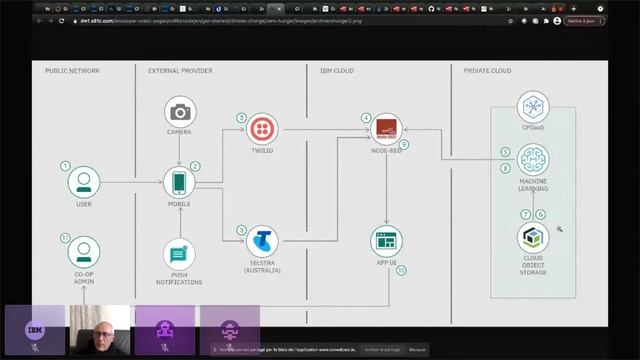Click the Co-op Admin person icon
Image resolution: width=640 pixels, height=360 pixels.
(84, 252)
